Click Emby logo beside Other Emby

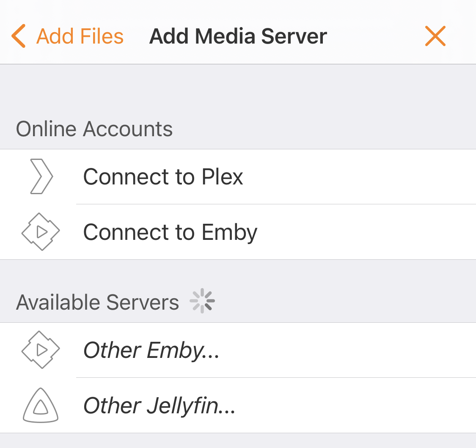pos(41,350)
